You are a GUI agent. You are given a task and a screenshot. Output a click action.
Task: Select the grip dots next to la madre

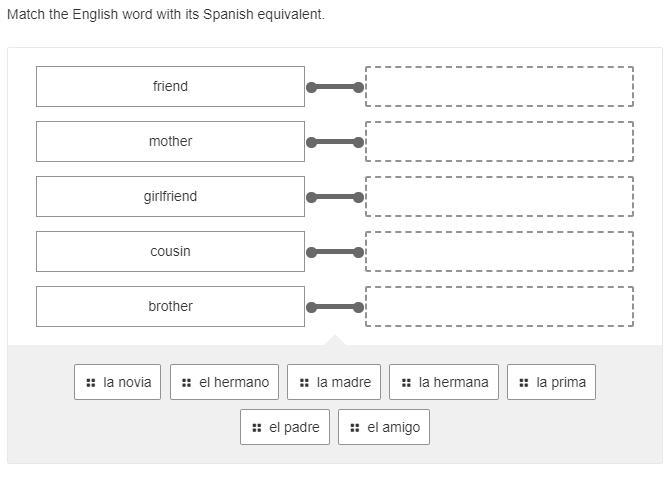point(304,382)
